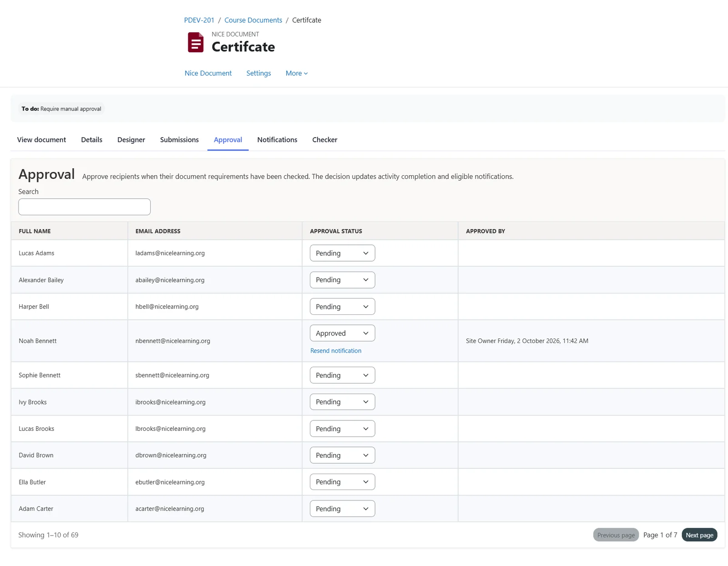
Task: Go to the Designer tab
Action: 131,140
